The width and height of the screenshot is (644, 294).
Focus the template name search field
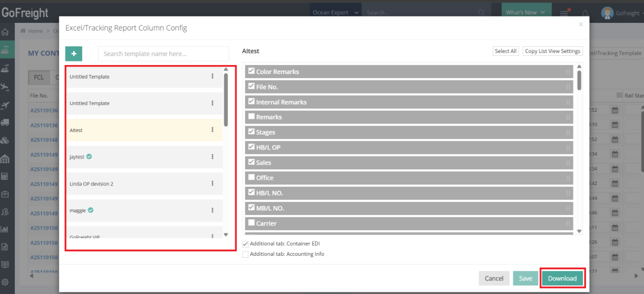[163, 54]
